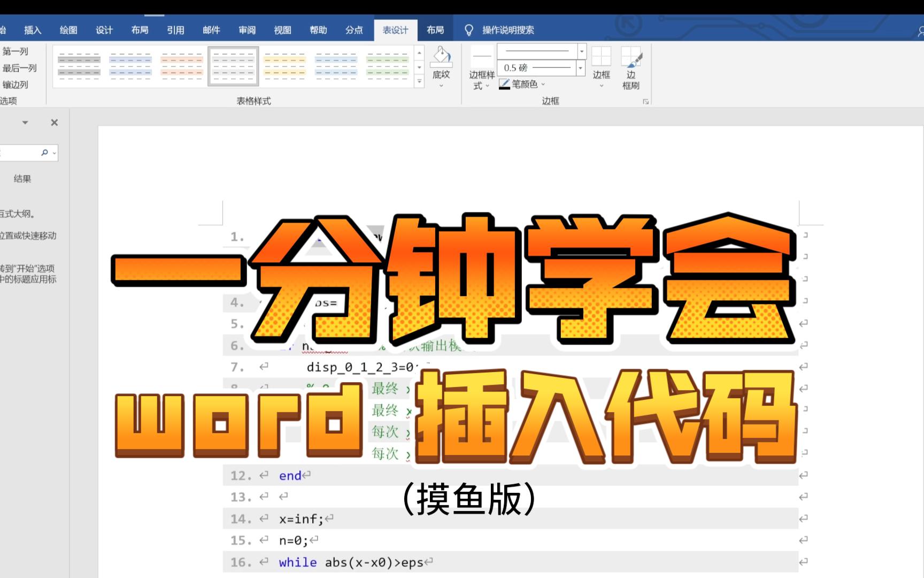Viewport: 924px width, 578px height.
Task: Toggle the 第一列 option
Action: click(15, 51)
